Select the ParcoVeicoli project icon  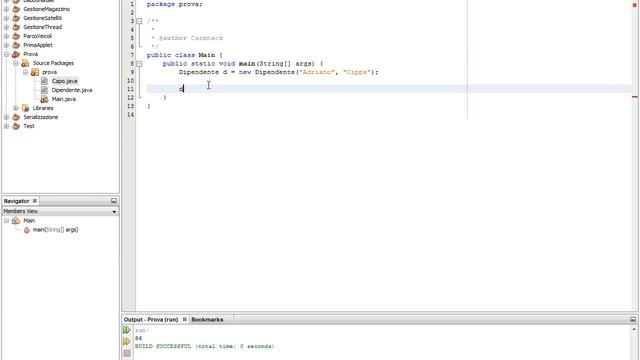click(16, 36)
